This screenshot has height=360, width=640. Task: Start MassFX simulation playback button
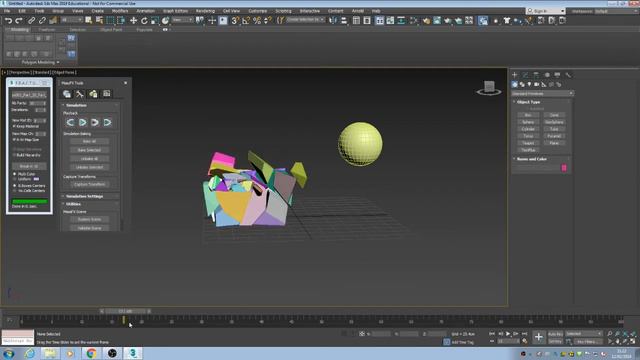[82, 122]
